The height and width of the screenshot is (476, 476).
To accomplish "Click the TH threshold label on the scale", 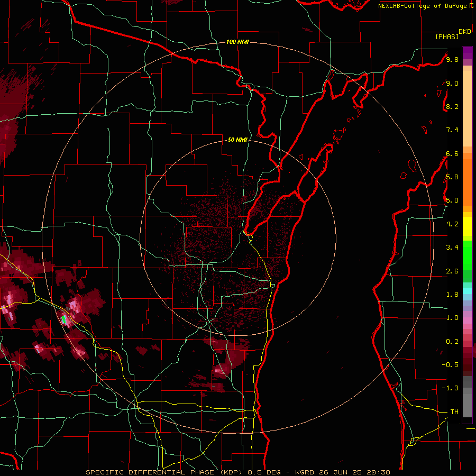I will tap(454, 412).
